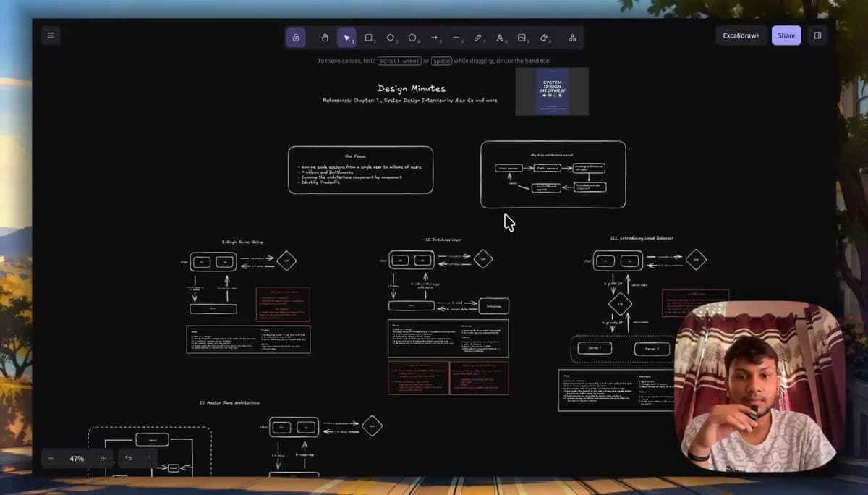Select the Line tool
Viewport: 868px width, 495px height.
456,38
